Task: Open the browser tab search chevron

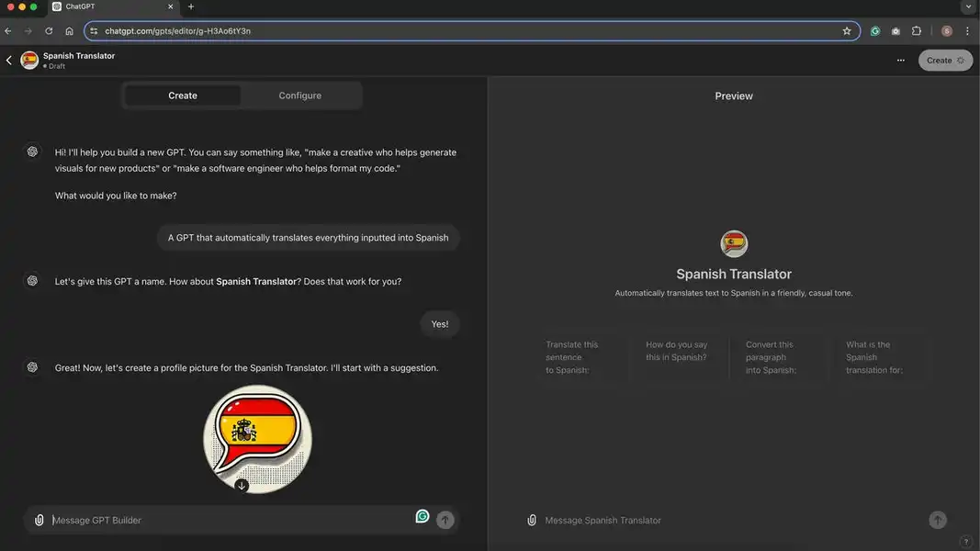Action: 968,6
